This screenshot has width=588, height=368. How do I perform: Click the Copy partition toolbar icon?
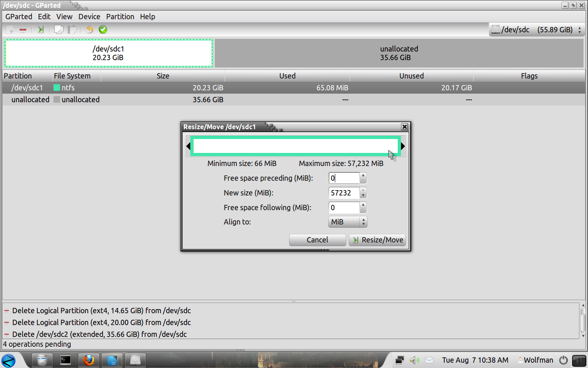point(59,29)
